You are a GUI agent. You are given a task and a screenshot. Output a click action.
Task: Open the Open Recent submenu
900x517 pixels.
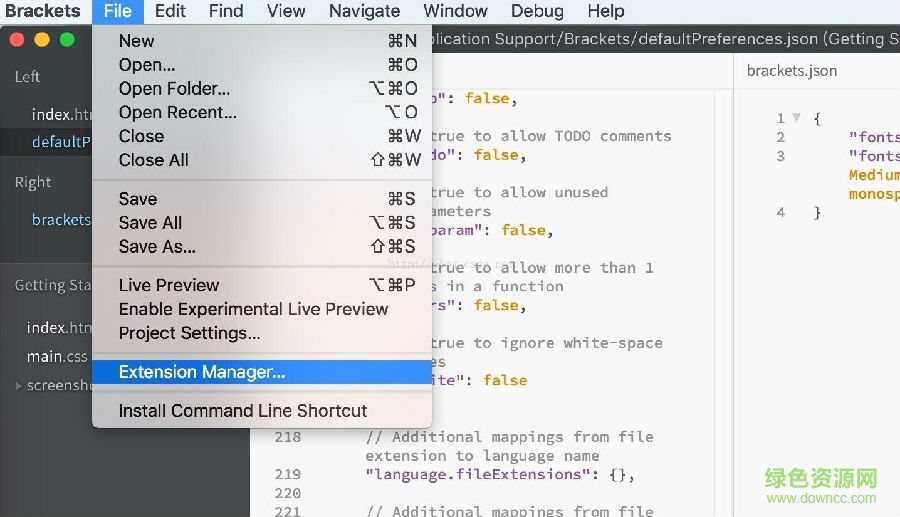coord(178,112)
